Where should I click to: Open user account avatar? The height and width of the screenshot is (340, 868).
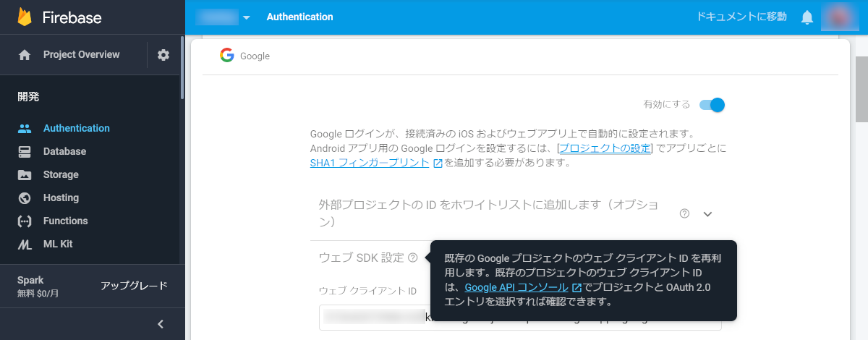coord(840,17)
